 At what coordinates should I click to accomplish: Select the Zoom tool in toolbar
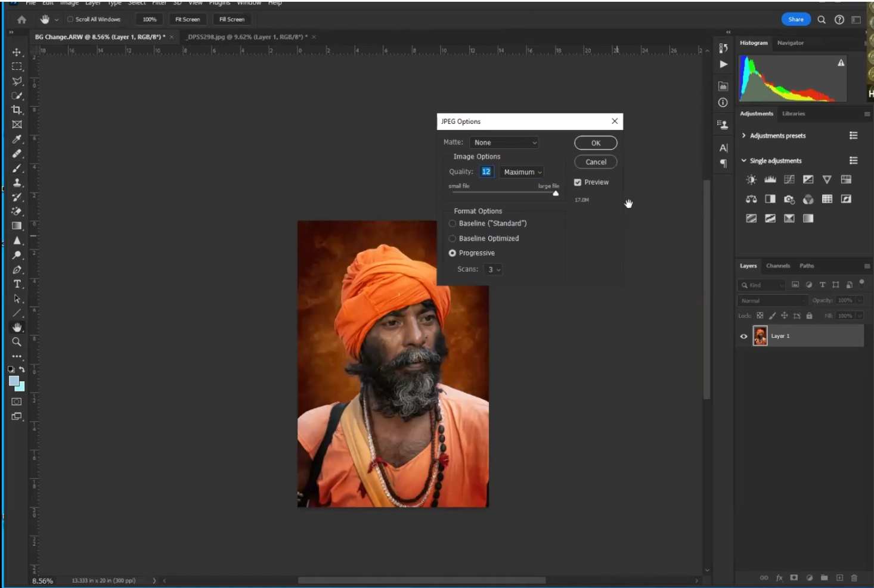coord(17,342)
